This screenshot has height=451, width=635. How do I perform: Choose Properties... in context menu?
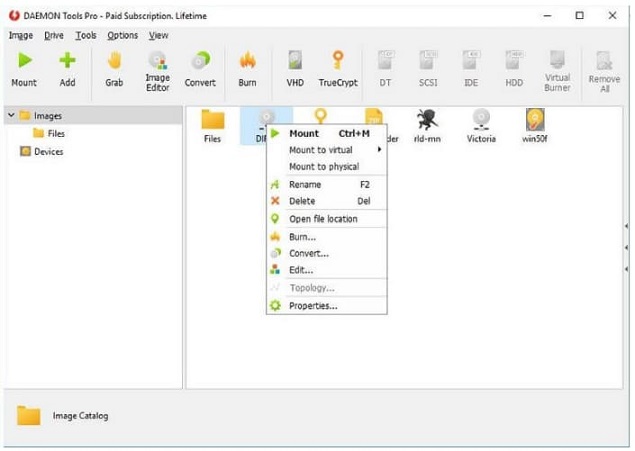coord(326,306)
